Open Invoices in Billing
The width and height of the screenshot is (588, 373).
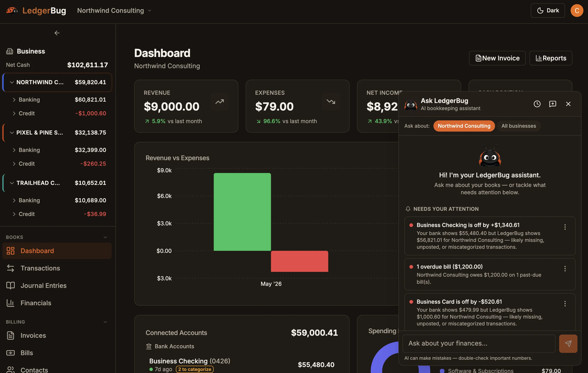57,335
